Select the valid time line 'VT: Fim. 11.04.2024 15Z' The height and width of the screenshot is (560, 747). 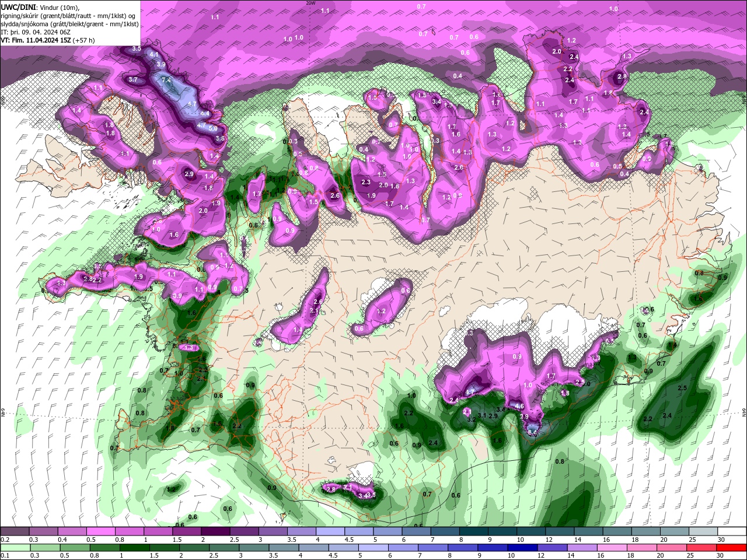36,40
